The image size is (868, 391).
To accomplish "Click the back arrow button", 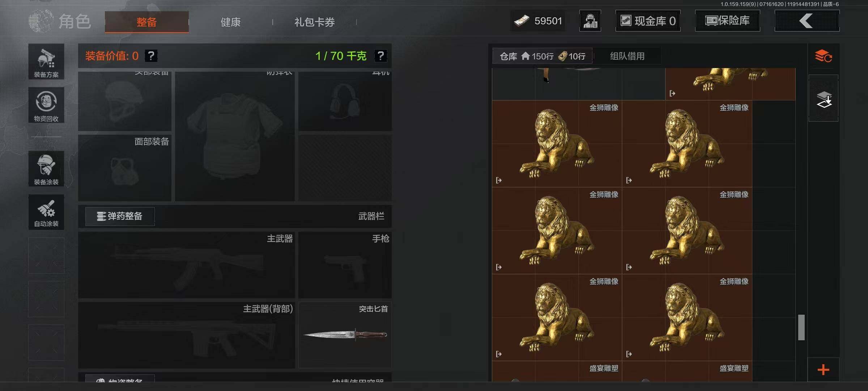I will coord(807,21).
